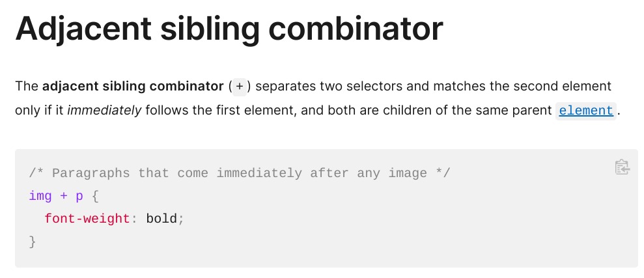Click the bold 'adjacent sibling combinator' text

(133, 87)
